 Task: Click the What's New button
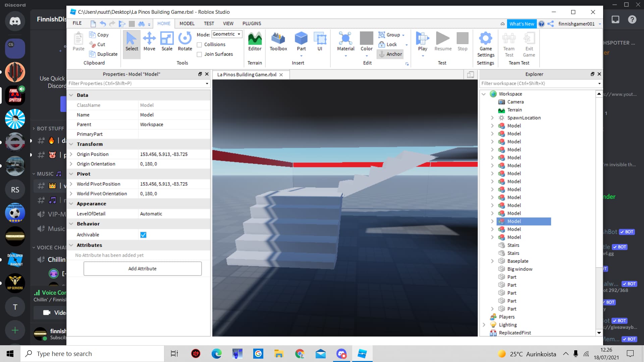(x=522, y=24)
